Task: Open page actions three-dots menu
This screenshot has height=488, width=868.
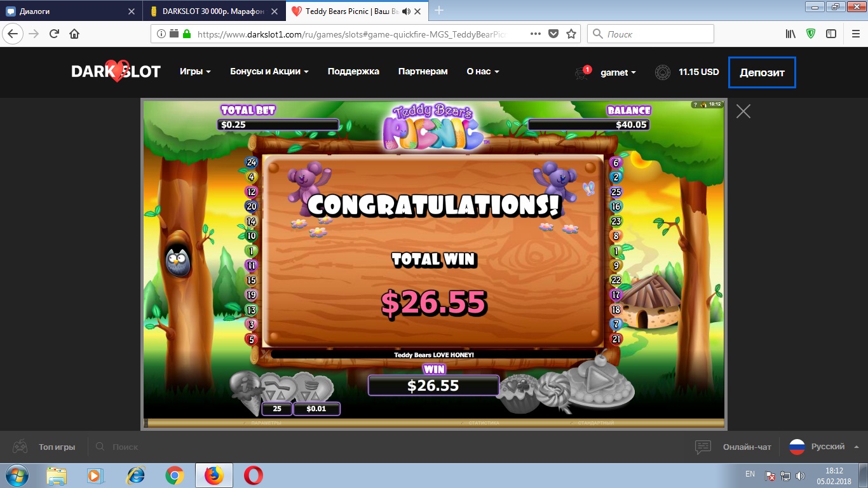Action: [x=536, y=34]
